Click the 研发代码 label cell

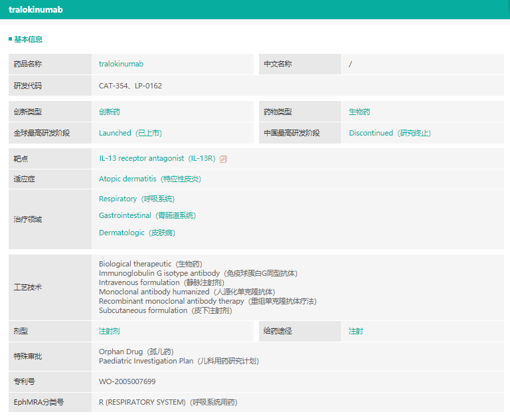50,86
